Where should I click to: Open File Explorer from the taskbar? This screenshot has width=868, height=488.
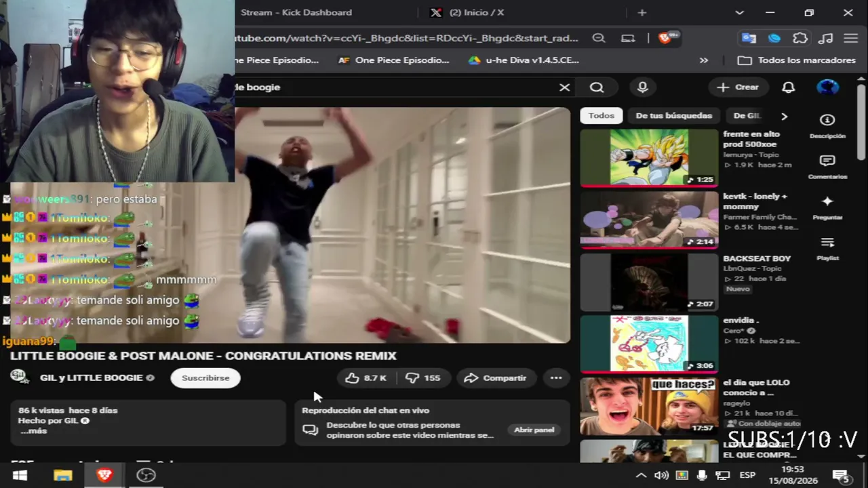coord(62,475)
